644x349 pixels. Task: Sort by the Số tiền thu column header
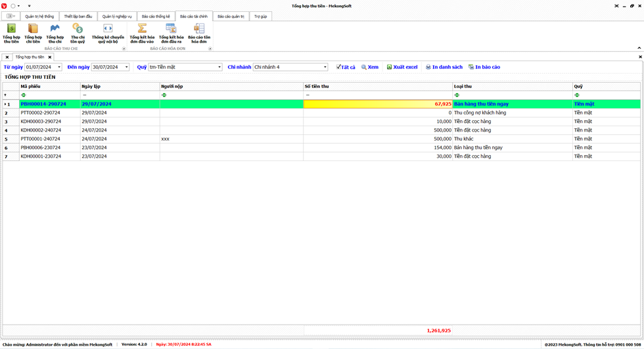tap(378, 86)
